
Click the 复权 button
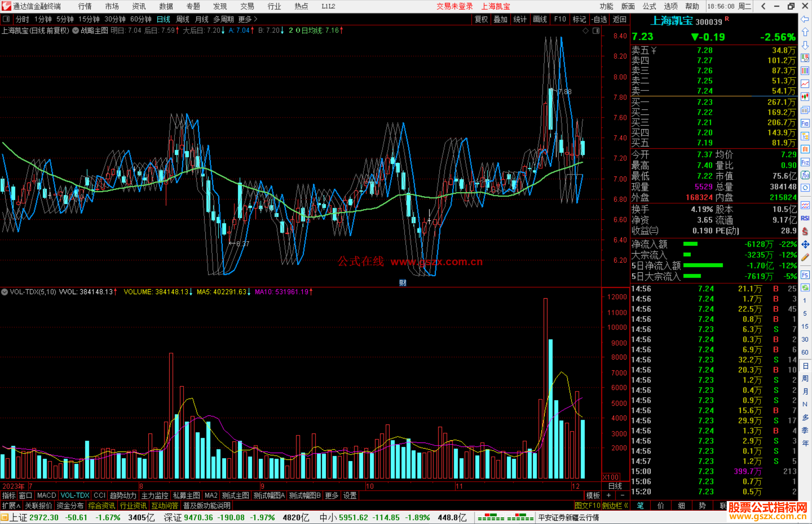pos(481,19)
